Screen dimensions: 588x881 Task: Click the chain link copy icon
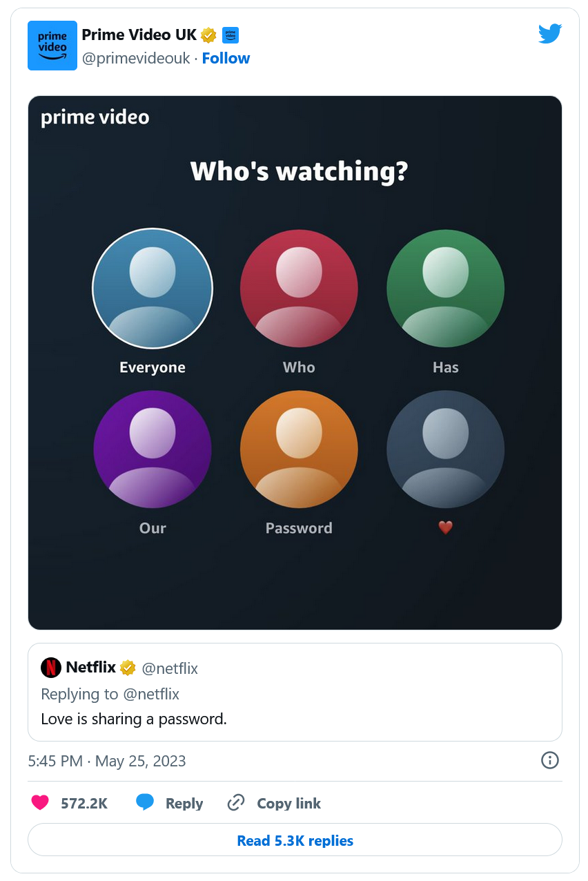(x=236, y=802)
